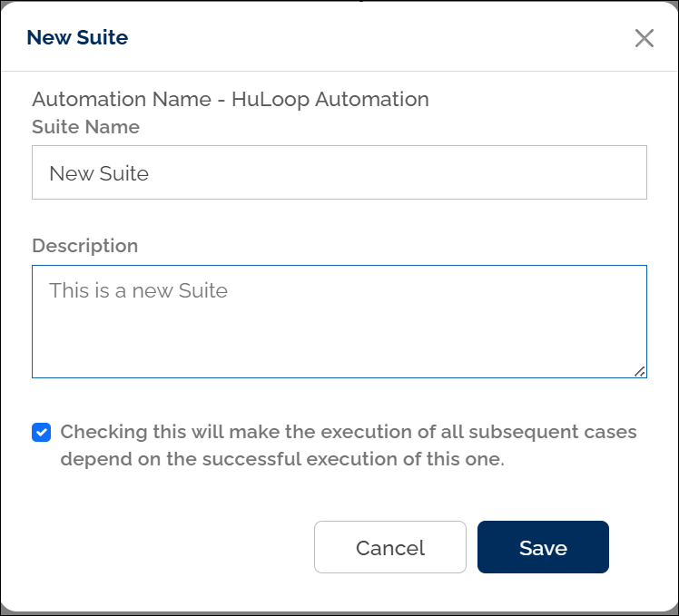Click the 'This is a new Suite' placeholder
The height and width of the screenshot is (616, 679).
pos(138,291)
